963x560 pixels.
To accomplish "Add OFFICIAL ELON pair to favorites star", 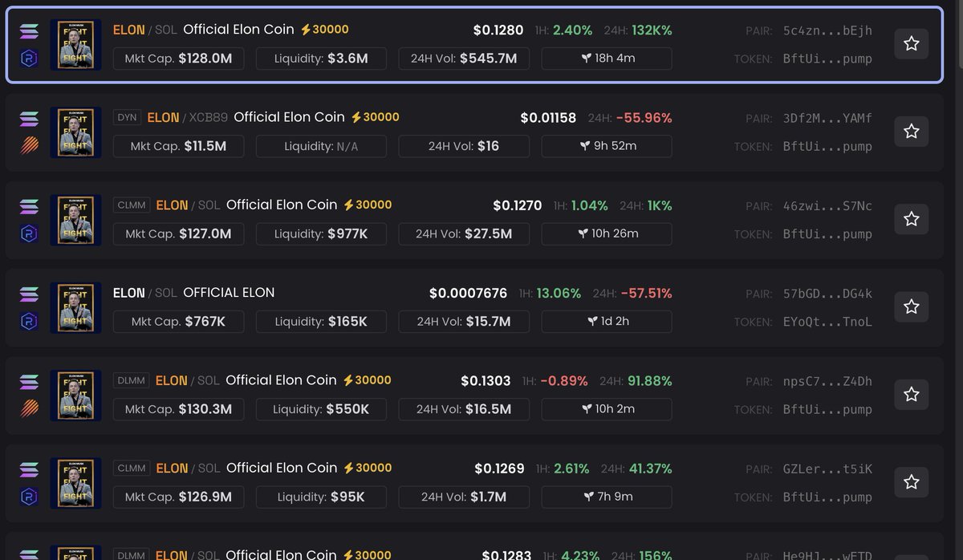I will [911, 306].
